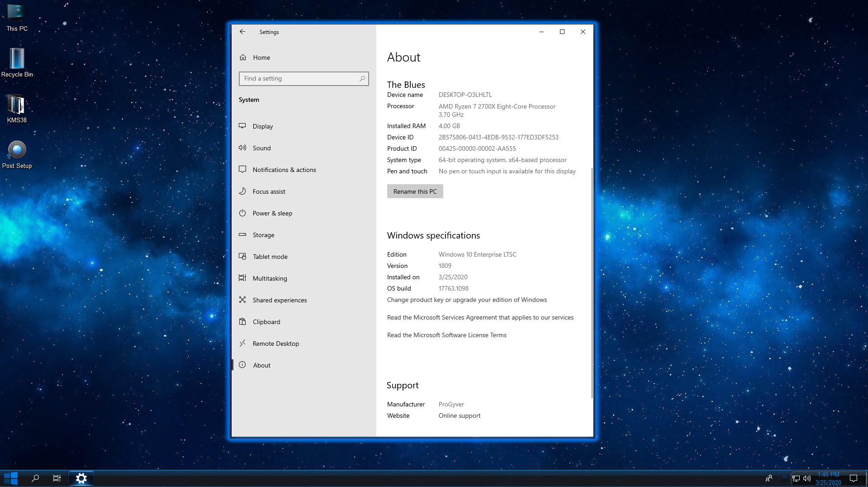Click the manufacturer name ProGyver
This screenshot has width=868, height=487.
451,404
